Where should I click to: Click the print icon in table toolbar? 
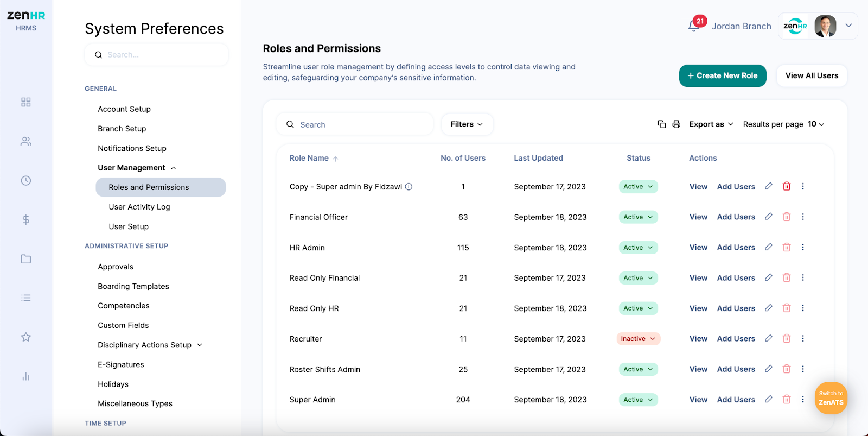(x=676, y=124)
